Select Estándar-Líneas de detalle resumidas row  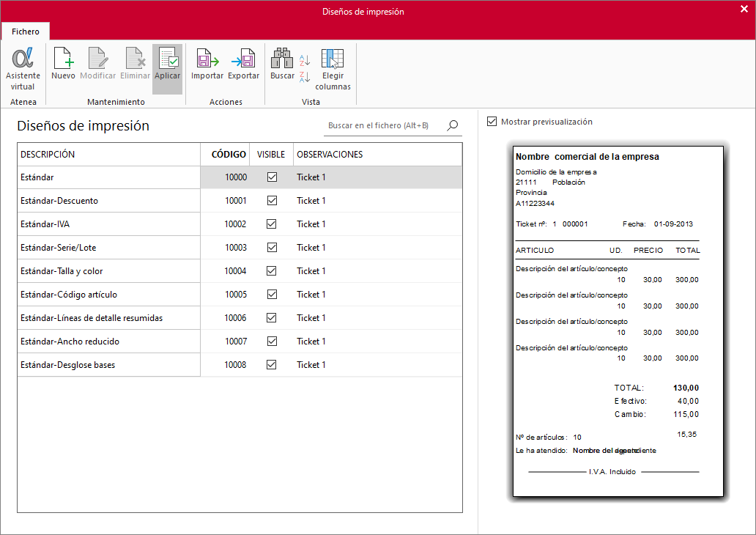tap(240, 318)
